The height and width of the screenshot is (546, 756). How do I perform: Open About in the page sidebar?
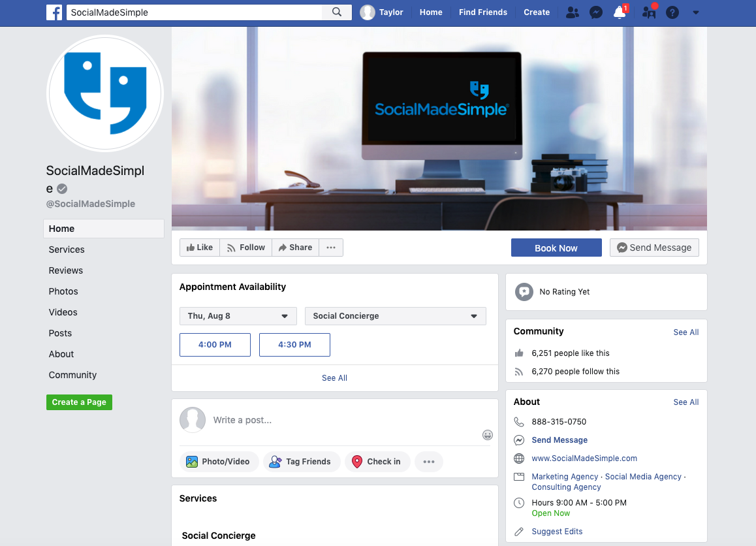point(61,354)
